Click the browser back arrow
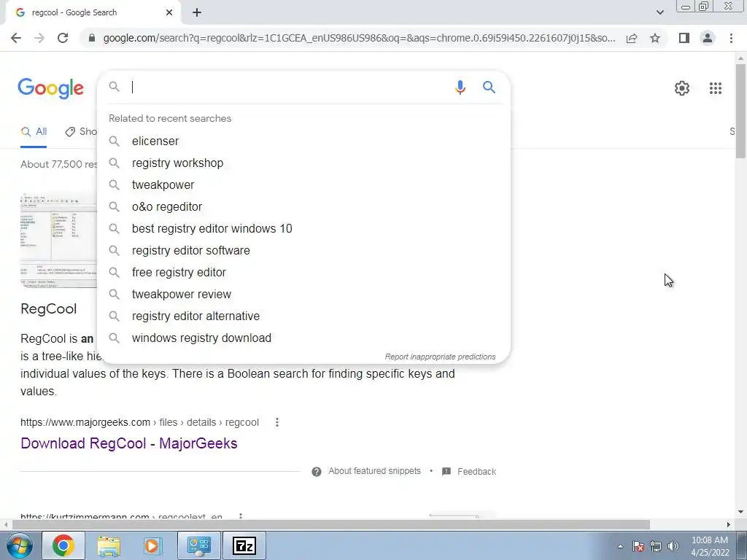Viewport: 747px width, 560px height. click(16, 38)
